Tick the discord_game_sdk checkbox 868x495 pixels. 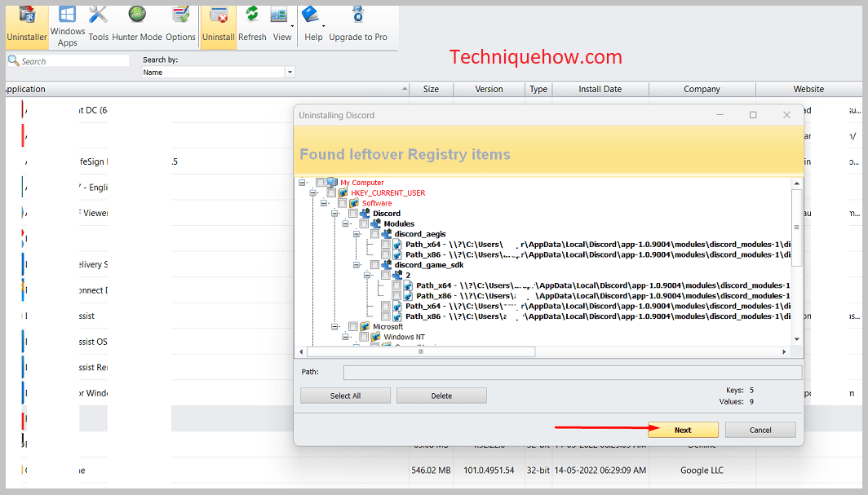coord(374,265)
